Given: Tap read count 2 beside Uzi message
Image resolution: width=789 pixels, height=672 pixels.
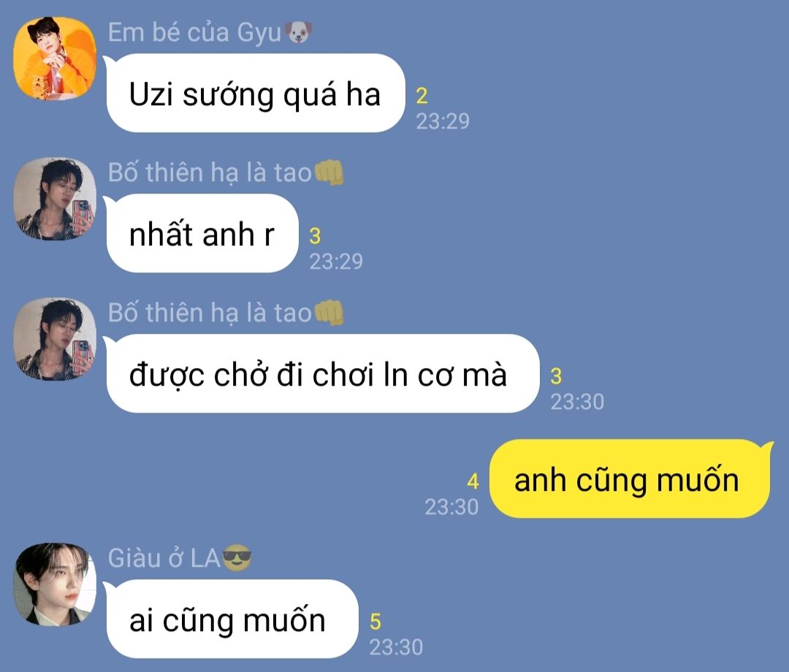Looking at the screenshot, I should click(422, 96).
